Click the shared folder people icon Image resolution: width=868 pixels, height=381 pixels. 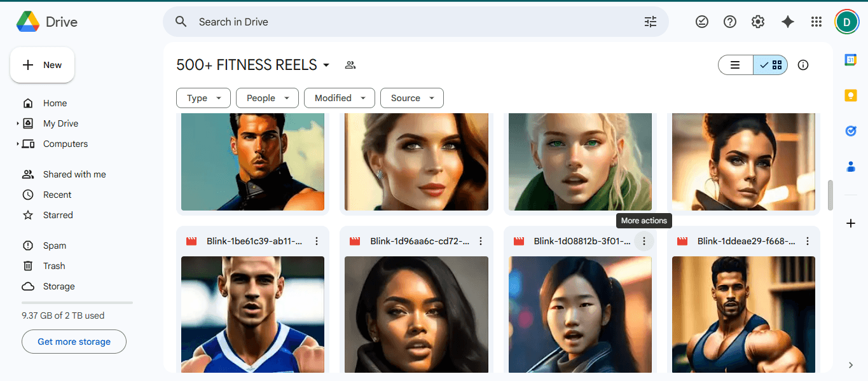click(x=350, y=65)
